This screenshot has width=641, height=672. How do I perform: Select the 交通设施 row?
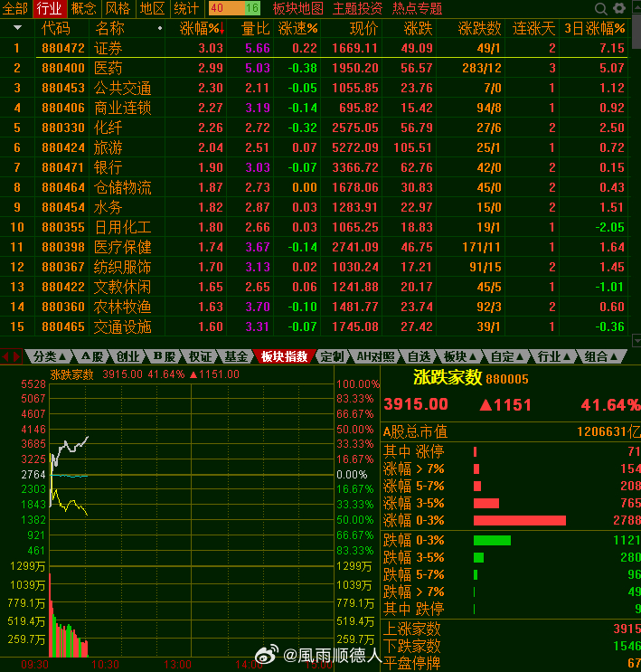coord(315,327)
